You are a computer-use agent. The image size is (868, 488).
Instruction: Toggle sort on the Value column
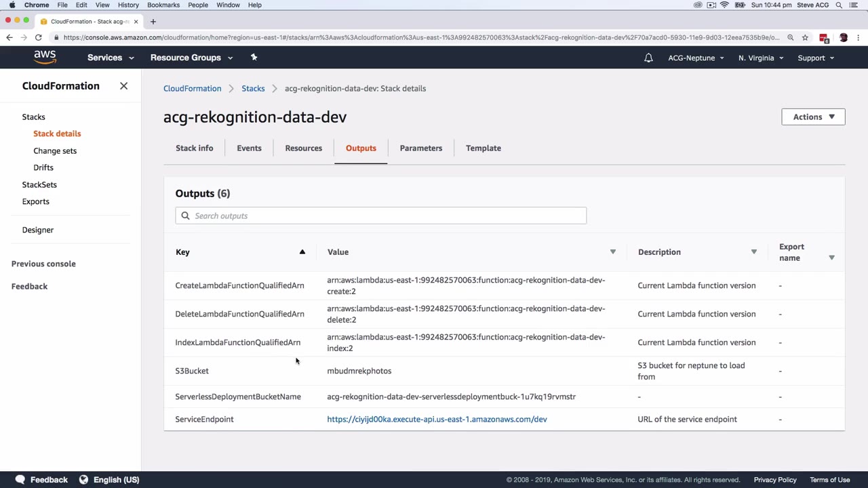coord(612,252)
